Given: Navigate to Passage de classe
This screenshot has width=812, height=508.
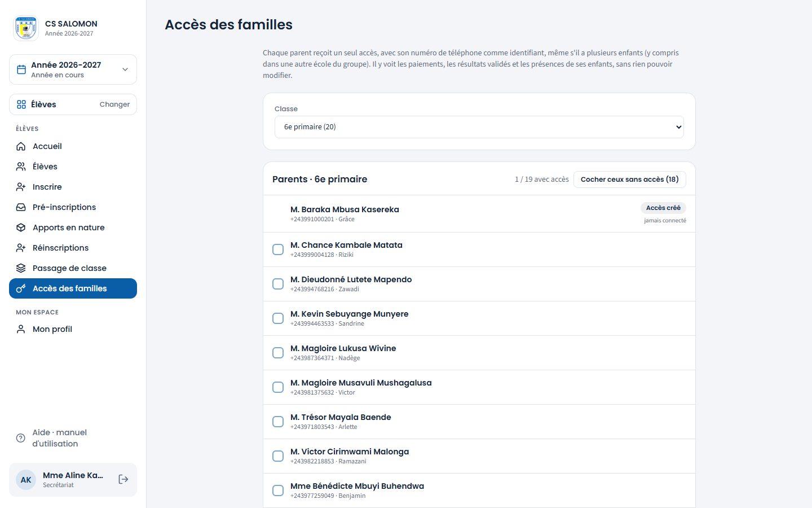Looking at the screenshot, I should tap(73, 268).
